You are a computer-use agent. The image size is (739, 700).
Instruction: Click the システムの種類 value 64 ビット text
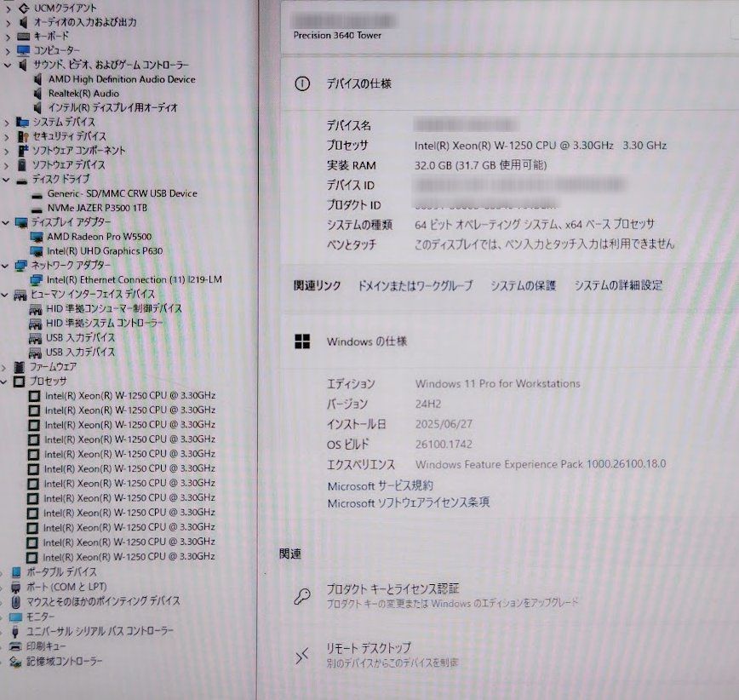[x=535, y=224]
